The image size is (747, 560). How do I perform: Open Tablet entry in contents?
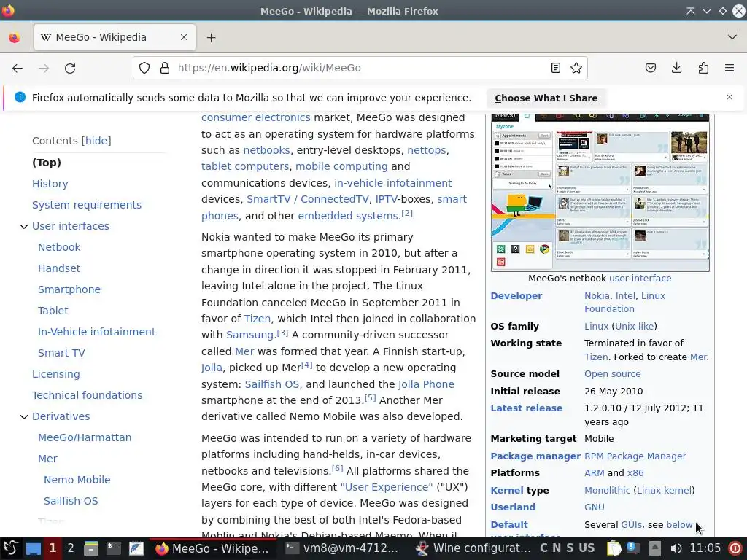pos(53,311)
